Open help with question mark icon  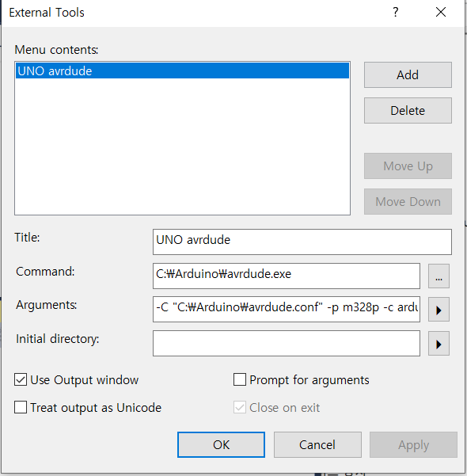coord(396,12)
